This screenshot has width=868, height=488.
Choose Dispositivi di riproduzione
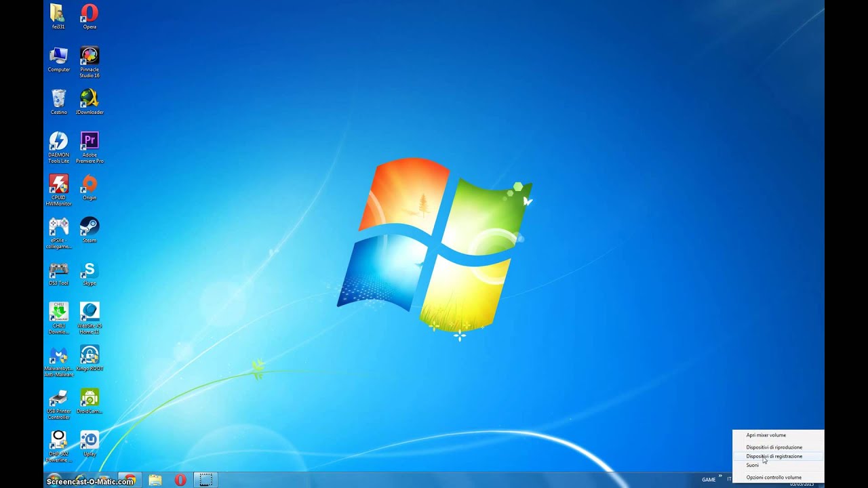pyautogui.click(x=778, y=447)
